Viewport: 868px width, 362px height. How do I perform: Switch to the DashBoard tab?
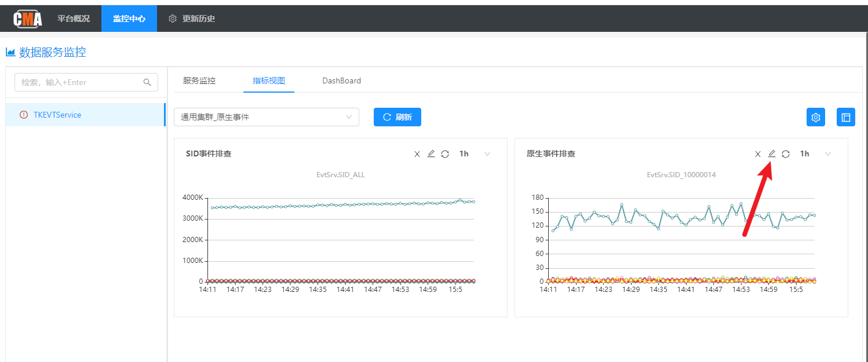coord(341,81)
